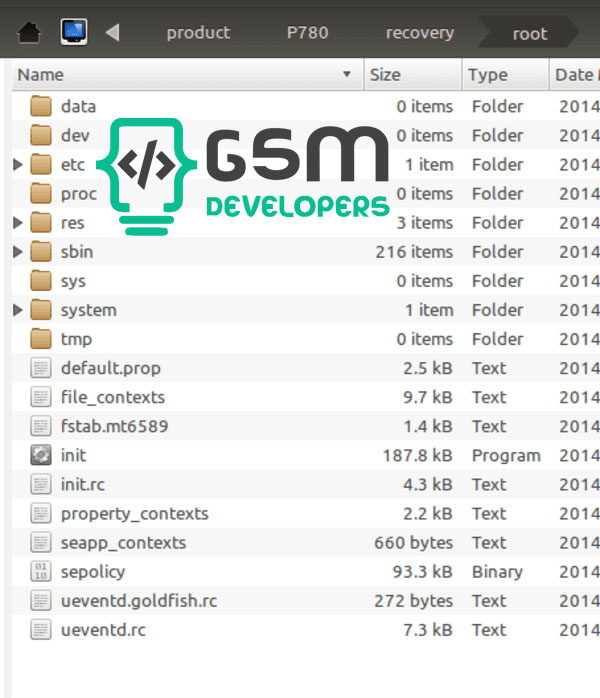Select the root path segment
The image size is (600, 698).
[x=529, y=34]
